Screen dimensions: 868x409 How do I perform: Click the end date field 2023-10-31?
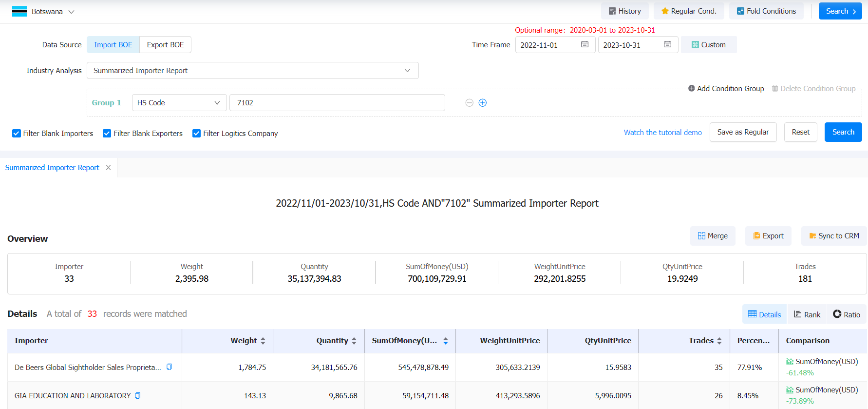638,45
